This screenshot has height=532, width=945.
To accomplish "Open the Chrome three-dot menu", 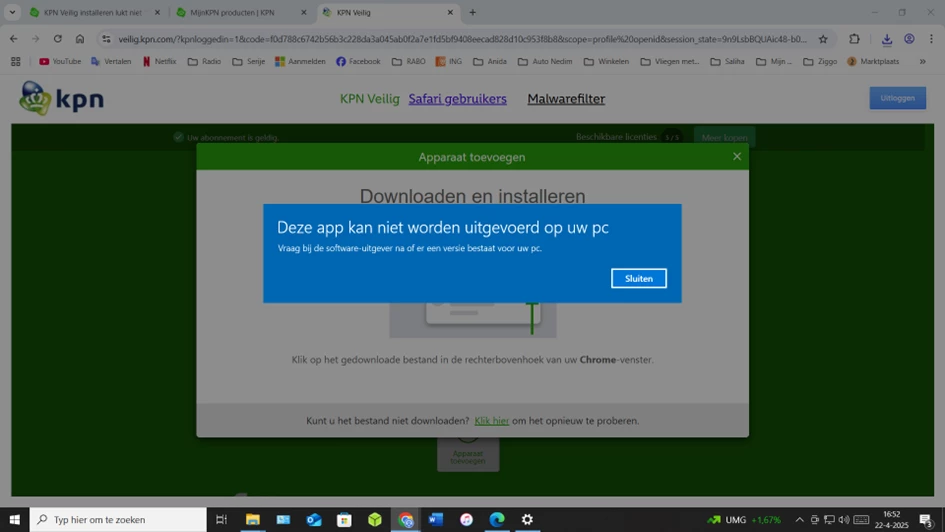I will click(x=931, y=39).
